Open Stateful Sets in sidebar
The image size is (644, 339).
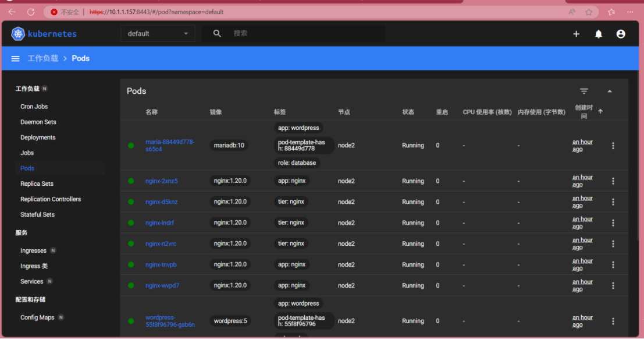37,214
